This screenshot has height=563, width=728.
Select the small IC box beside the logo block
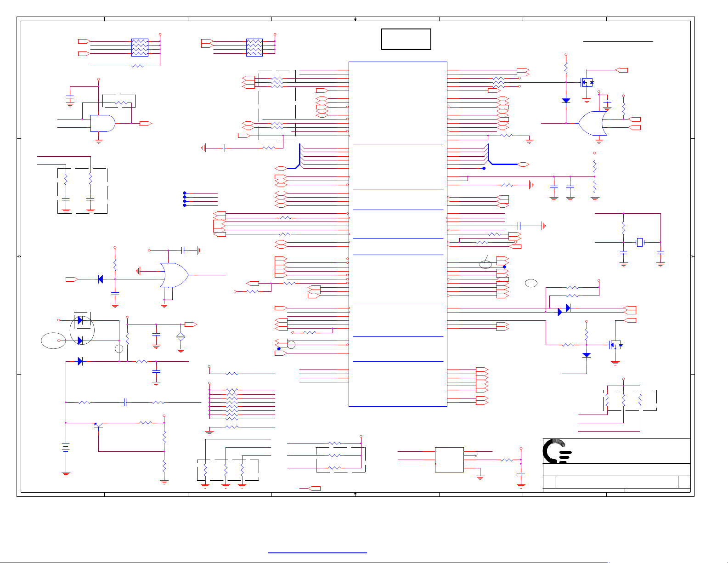[x=449, y=460]
